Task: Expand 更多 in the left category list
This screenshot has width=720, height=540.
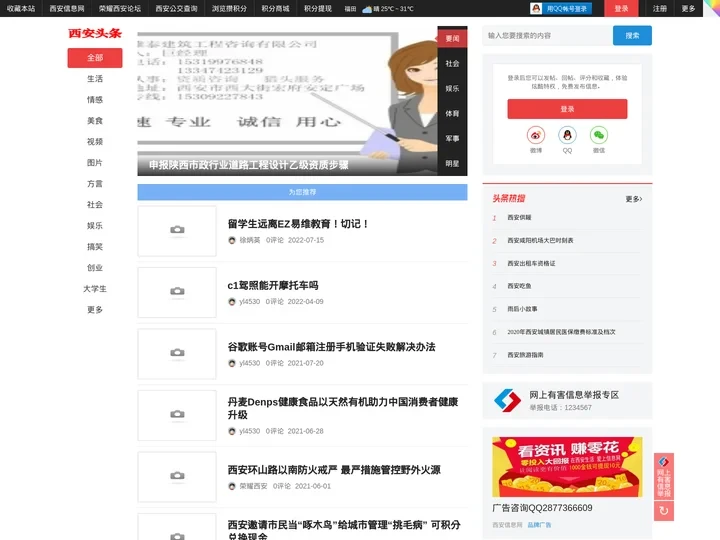Action: click(95, 310)
